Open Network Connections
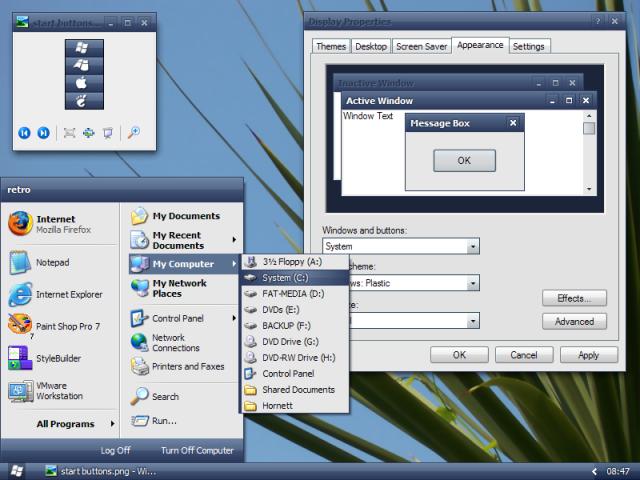640x480 pixels. (184, 342)
